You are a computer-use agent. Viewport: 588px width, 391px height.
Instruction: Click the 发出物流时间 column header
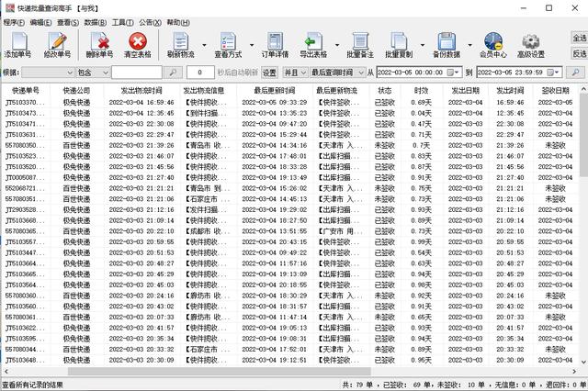(x=141, y=90)
